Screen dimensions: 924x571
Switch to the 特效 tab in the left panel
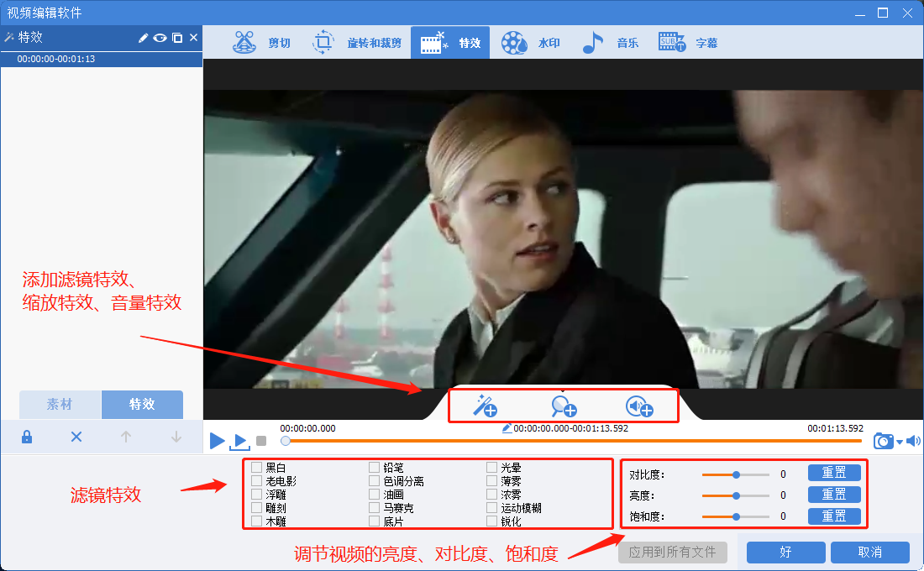pyautogui.click(x=142, y=404)
